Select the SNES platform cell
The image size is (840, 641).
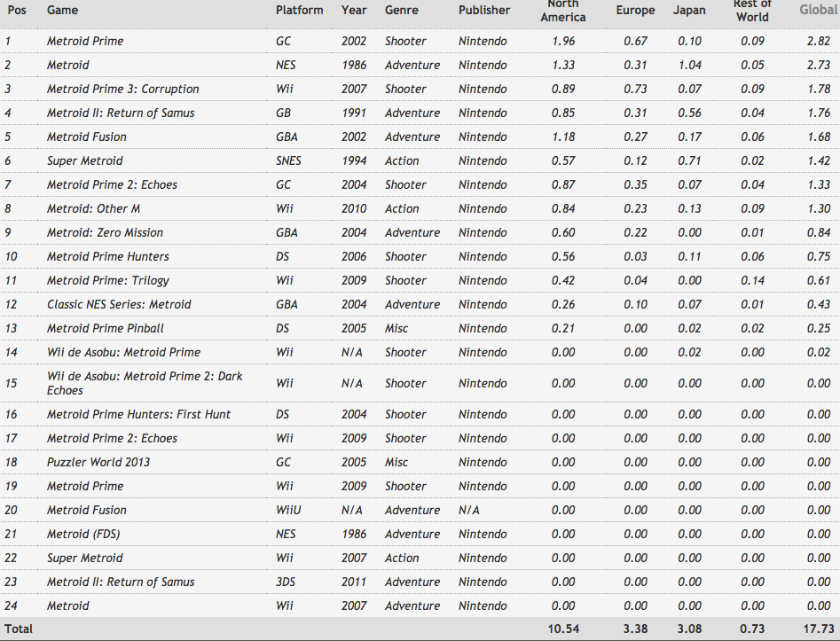(289, 161)
